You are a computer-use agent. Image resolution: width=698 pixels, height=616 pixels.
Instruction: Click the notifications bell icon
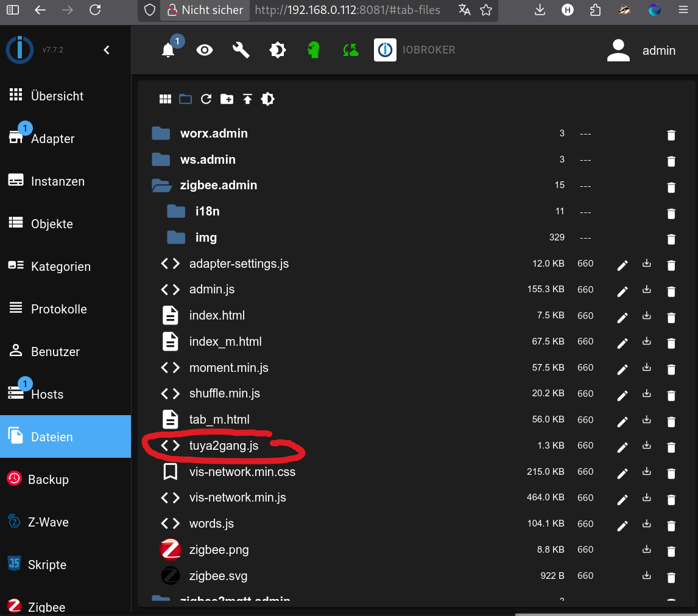(x=168, y=50)
